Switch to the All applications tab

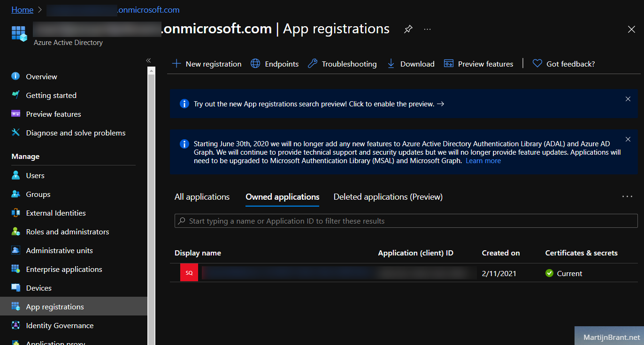(x=202, y=197)
